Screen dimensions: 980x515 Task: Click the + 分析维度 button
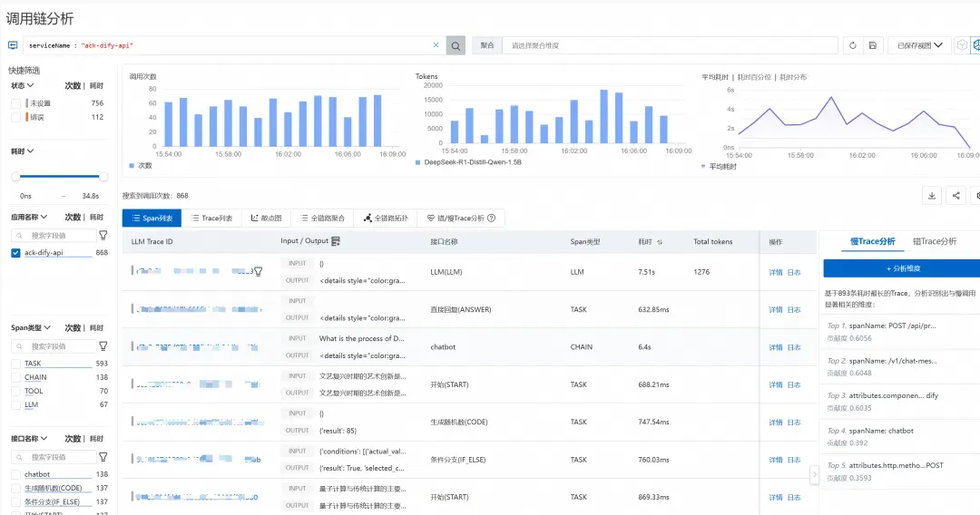click(x=902, y=268)
